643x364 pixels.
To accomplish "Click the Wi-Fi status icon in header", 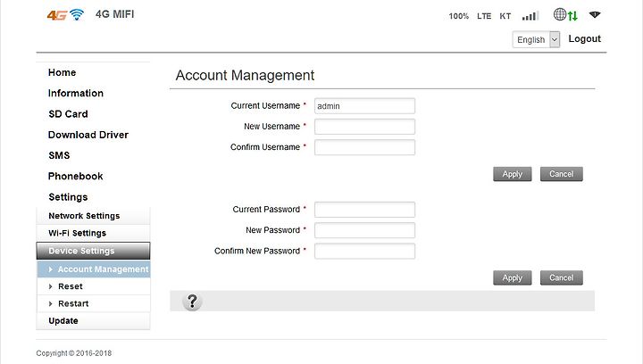I will coord(595,15).
